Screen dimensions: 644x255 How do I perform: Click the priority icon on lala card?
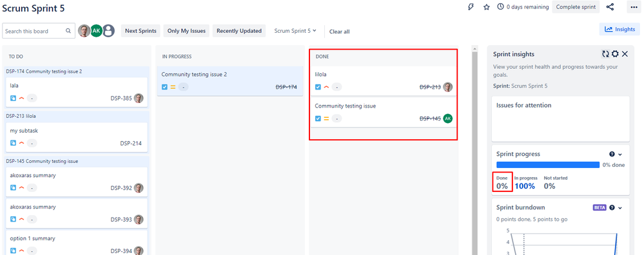(21, 99)
